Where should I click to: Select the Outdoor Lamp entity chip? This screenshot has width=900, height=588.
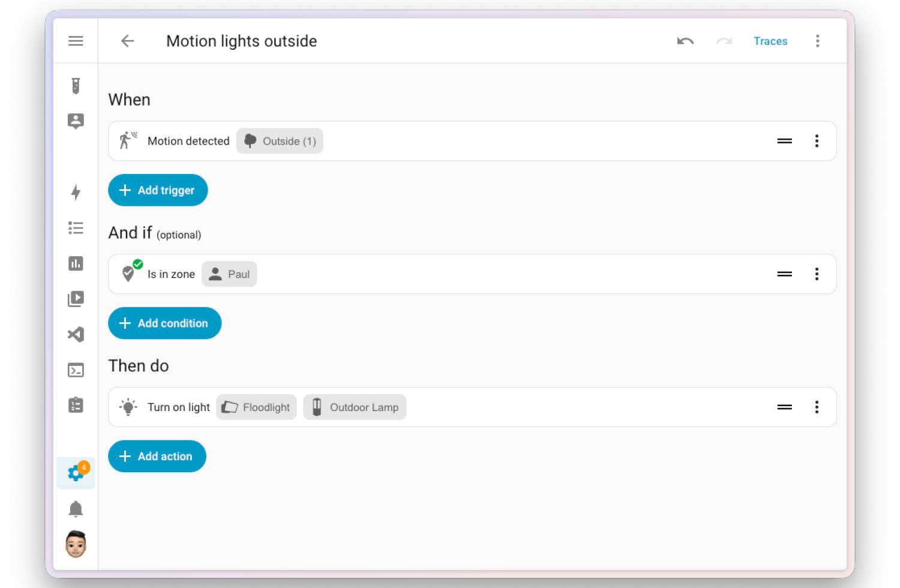pos(355,407)
